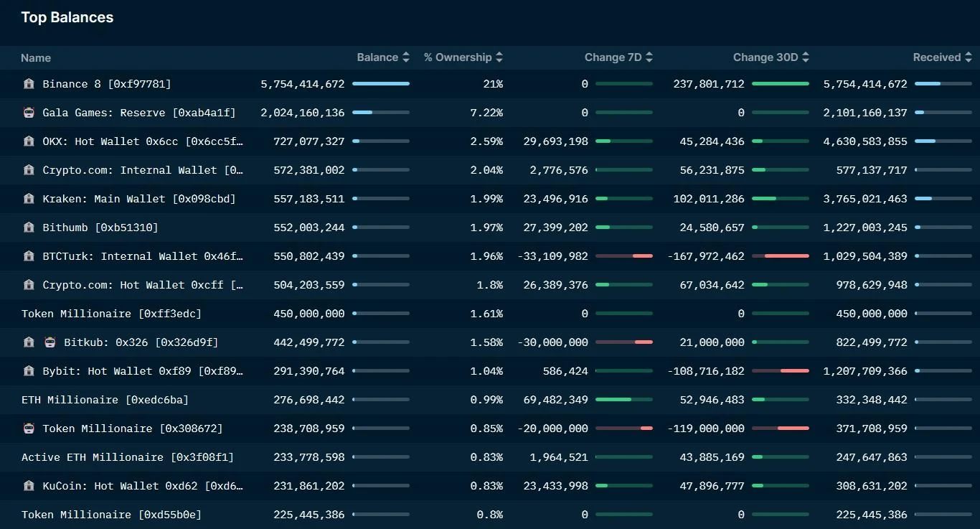Image resolution: width=980 pixels, height=529 pixels.
Task: Select the 308,631,202 Received value
Action: (872, 486)
